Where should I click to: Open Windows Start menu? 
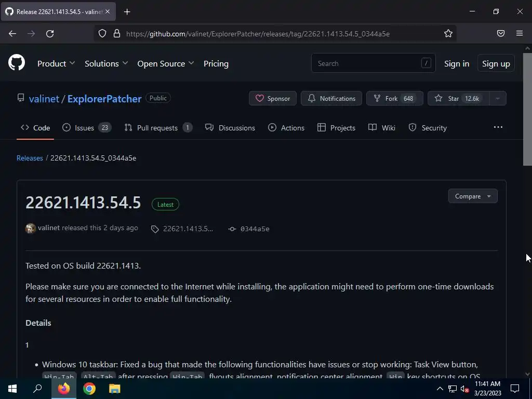point(12,389)
